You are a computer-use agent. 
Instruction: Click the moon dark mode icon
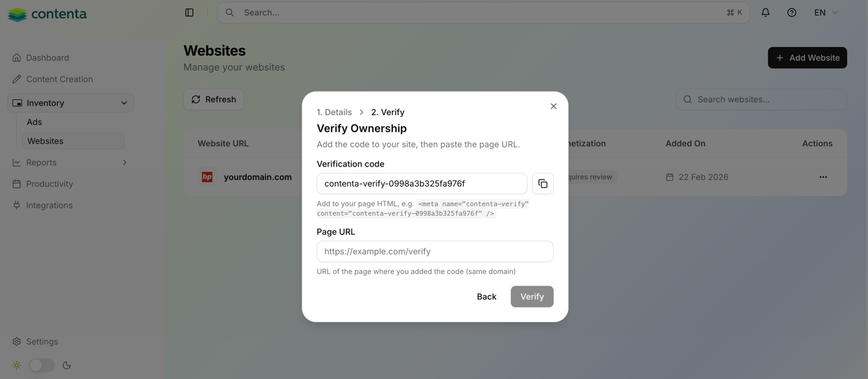tap(67, 366)
